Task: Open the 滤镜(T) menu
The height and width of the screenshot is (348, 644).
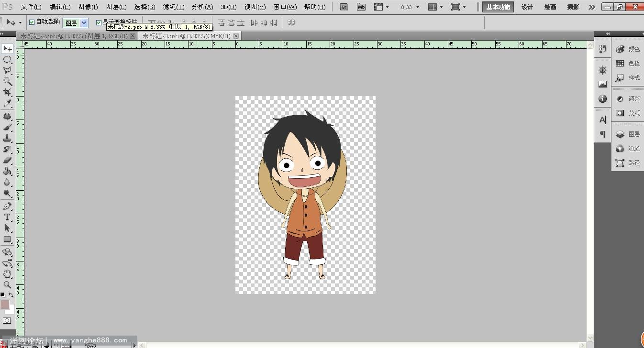Action: click(174, 7)
